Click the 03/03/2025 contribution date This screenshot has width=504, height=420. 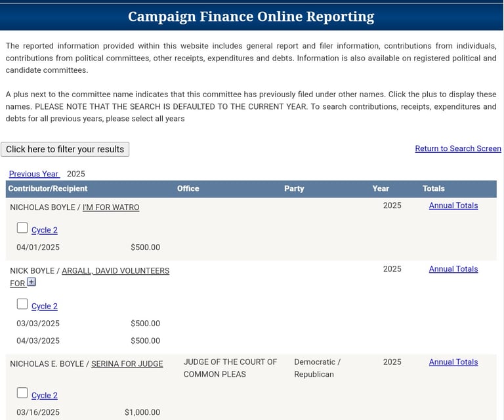pos(38,324)
